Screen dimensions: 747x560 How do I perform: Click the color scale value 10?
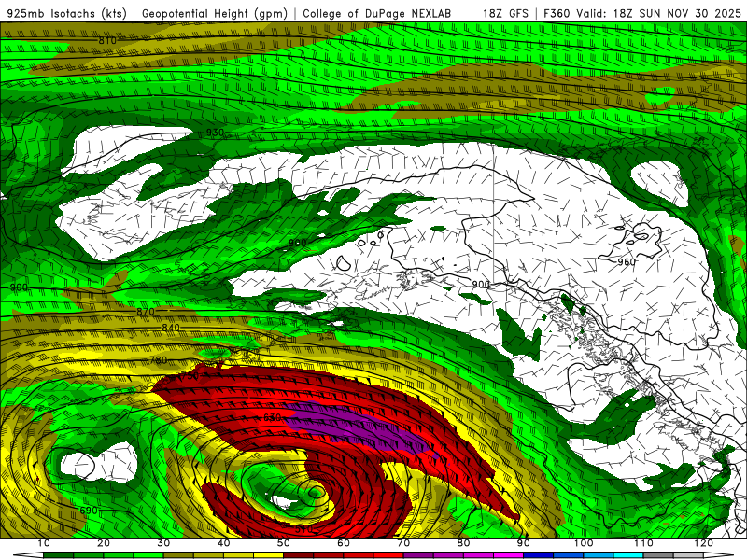pos(43,543)
